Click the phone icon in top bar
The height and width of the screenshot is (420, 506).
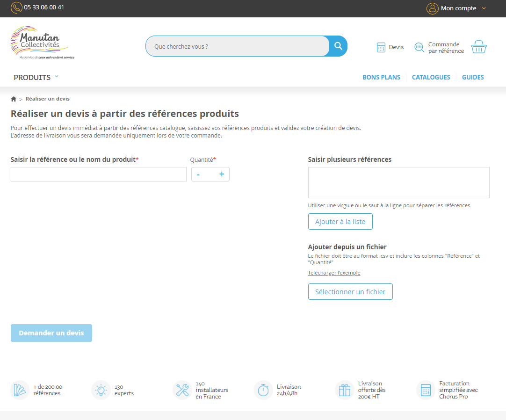pyautogui.click(x=16, y=8)
